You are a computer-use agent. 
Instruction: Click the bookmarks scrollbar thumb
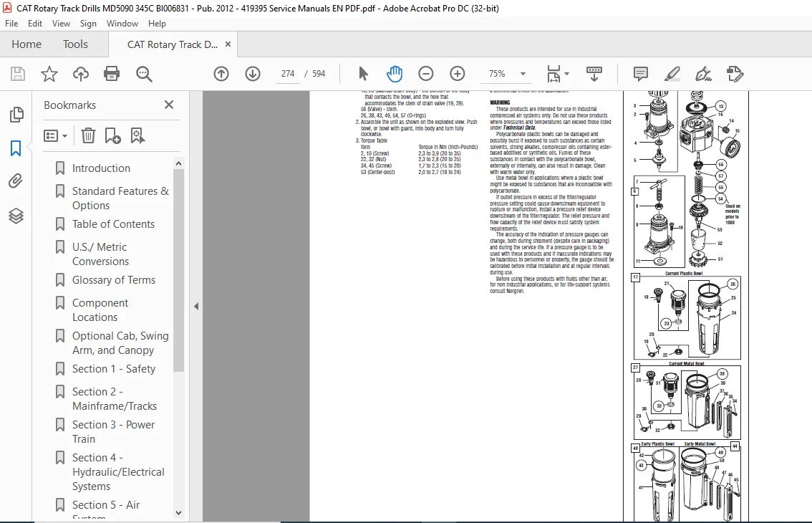pos(178,270)
